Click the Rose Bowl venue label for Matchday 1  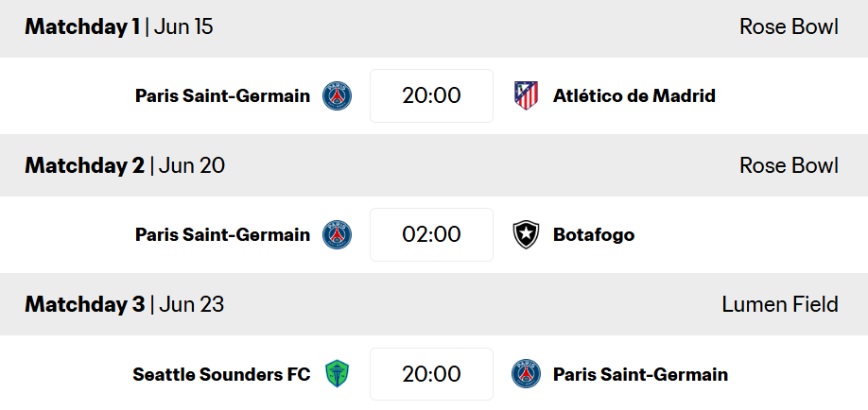pos(789,26)
